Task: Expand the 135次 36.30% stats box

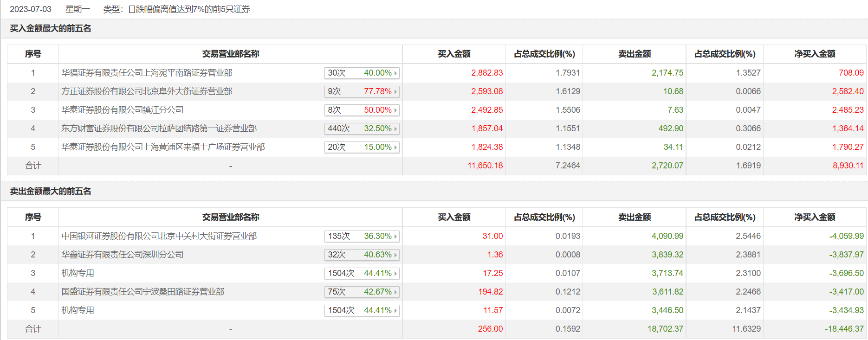Action: click(x=362, y=236)
